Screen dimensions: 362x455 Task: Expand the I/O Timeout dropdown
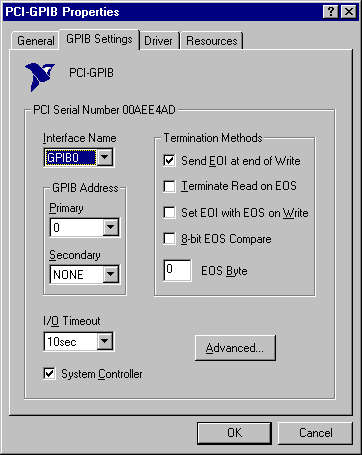(105, 341)
